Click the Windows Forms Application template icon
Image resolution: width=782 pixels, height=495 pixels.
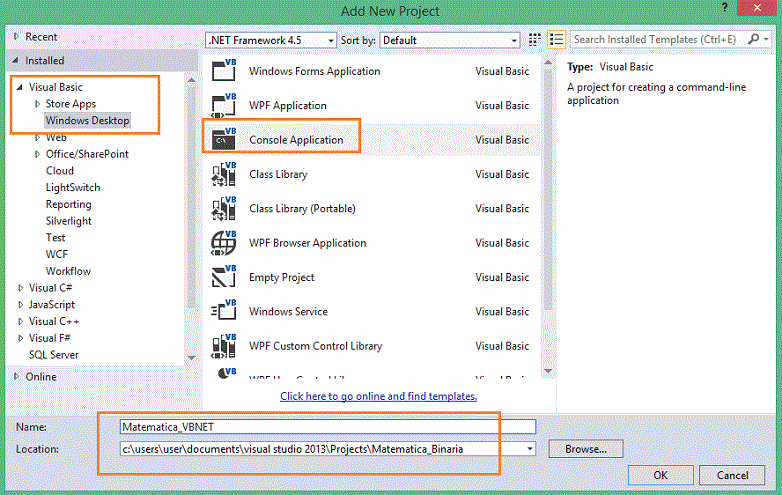[224, 70]
